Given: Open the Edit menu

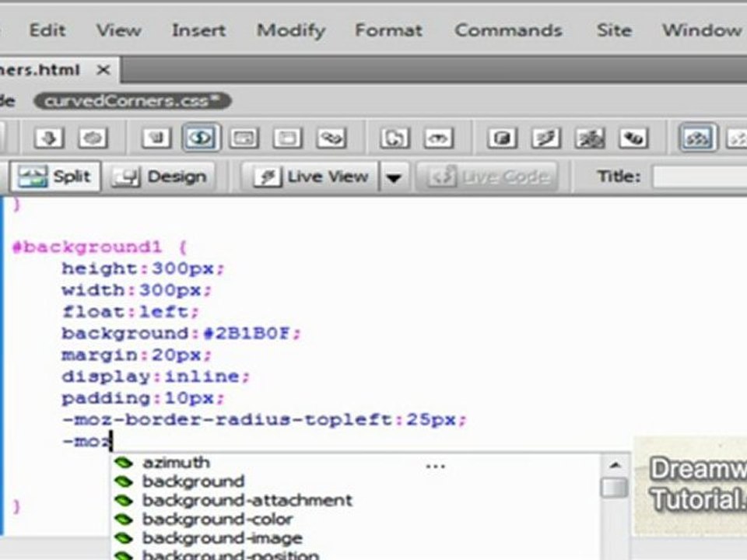Looking at the screenshot, I should pyautogui.click(x=47, y=30).
